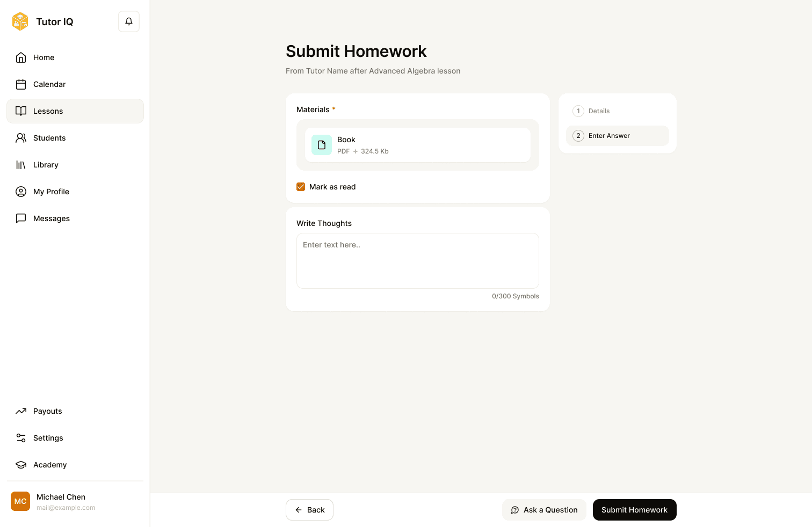Screen dimensions: 812x527
Task: Click the Materials label
Action: click(x=313, y=109)
